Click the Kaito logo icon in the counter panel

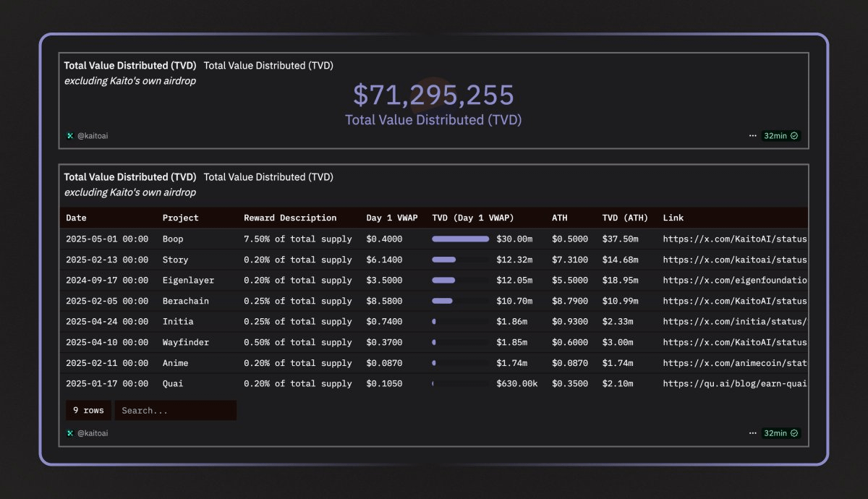tap(70, 136)
